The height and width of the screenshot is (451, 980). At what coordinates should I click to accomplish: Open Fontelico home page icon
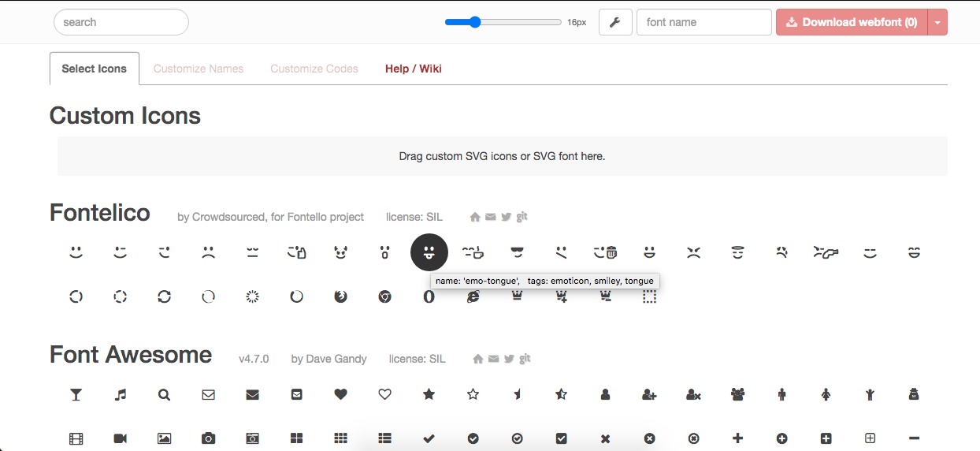point(475,217)
